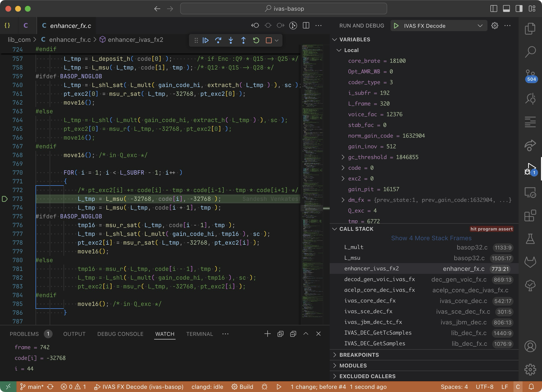Click Step Into in debug toolbar

231,40
